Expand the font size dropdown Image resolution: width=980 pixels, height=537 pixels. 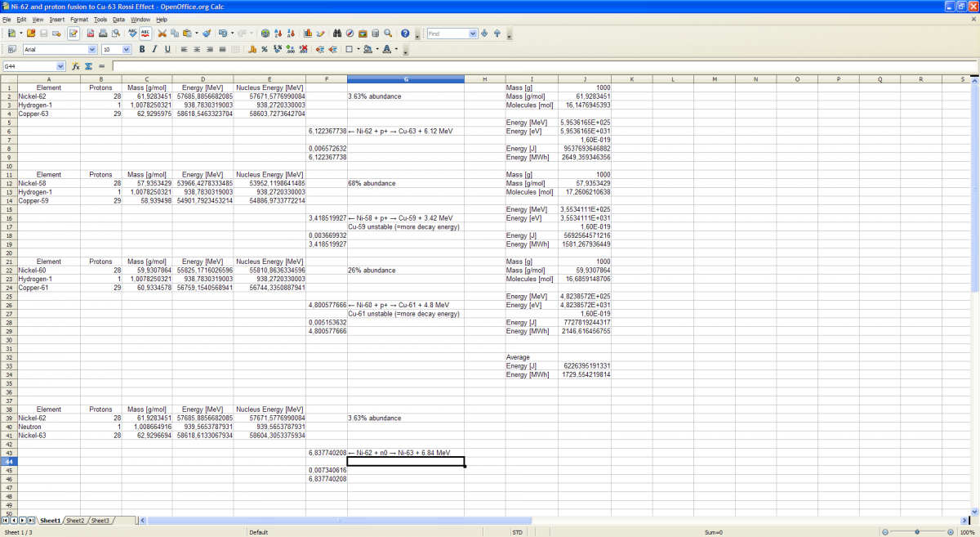[x=127, y=50]
